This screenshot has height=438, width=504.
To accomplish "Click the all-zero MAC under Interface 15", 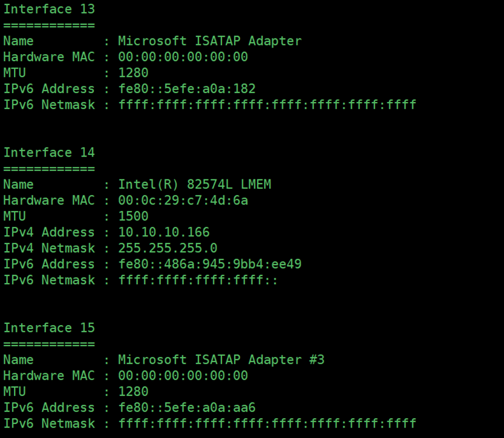I will (x=183, y=376).
